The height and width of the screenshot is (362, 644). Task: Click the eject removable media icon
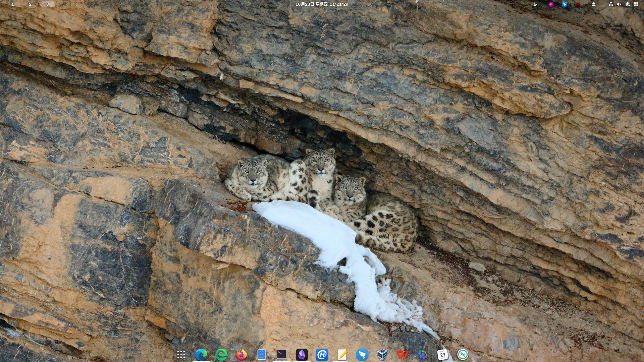[594, 4]
